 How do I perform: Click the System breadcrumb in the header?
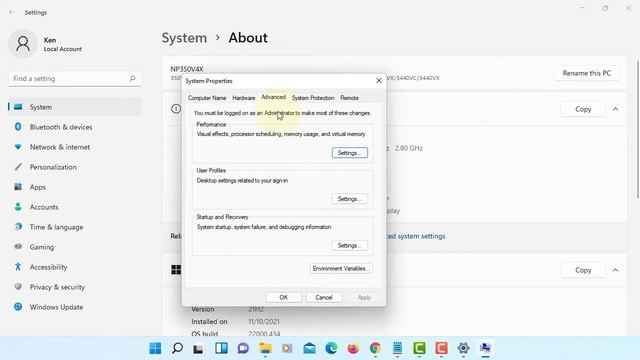point(184,38)
